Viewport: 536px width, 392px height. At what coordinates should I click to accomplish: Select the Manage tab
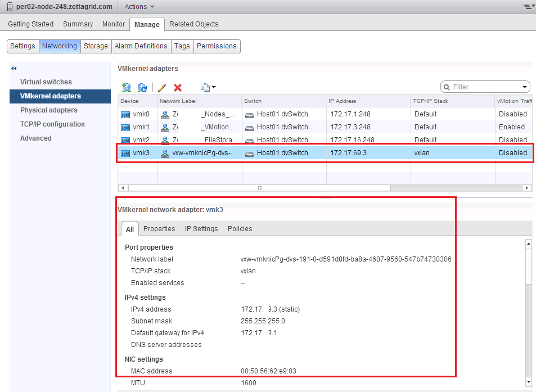(x=147, y=24)
